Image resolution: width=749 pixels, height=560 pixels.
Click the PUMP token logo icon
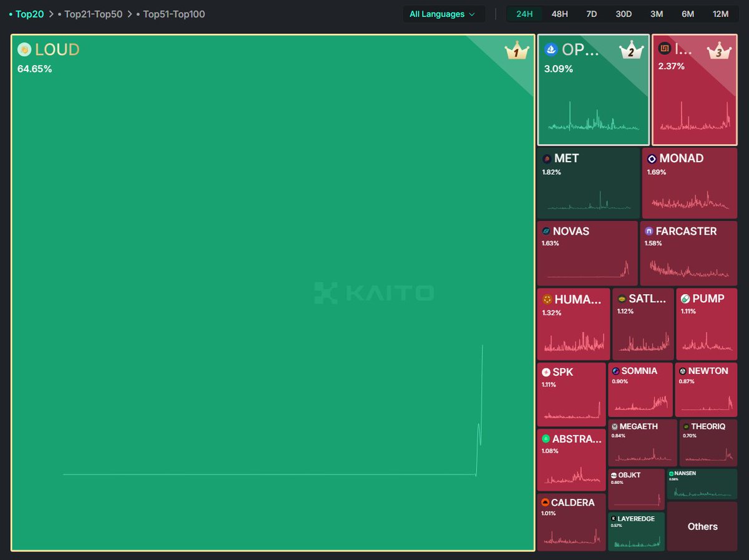tap(685, 299)
